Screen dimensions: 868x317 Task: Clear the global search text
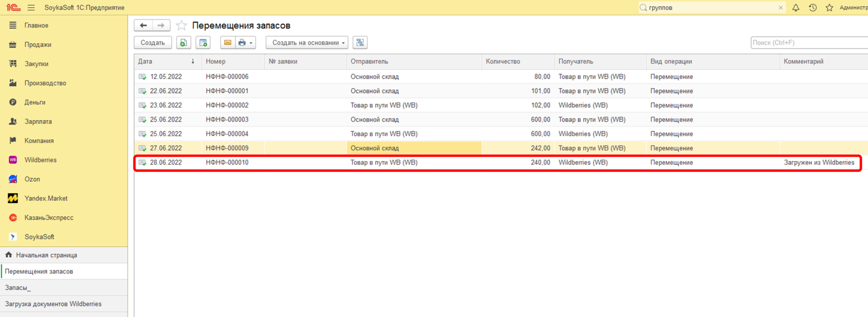[781, 8]
